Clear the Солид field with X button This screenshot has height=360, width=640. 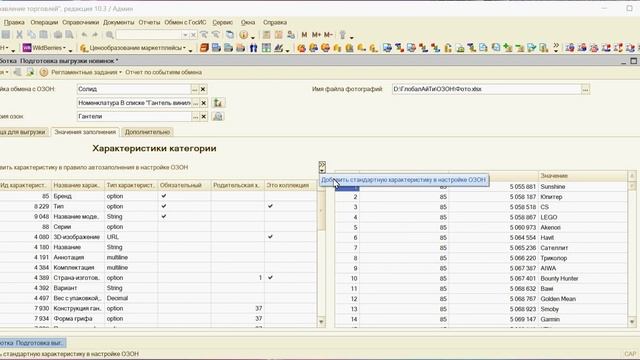pyautogui.click(x=203, y=89)
